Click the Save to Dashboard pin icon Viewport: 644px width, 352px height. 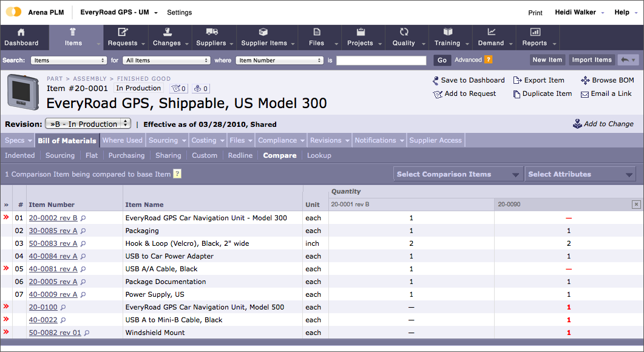(x=435, y=81)
